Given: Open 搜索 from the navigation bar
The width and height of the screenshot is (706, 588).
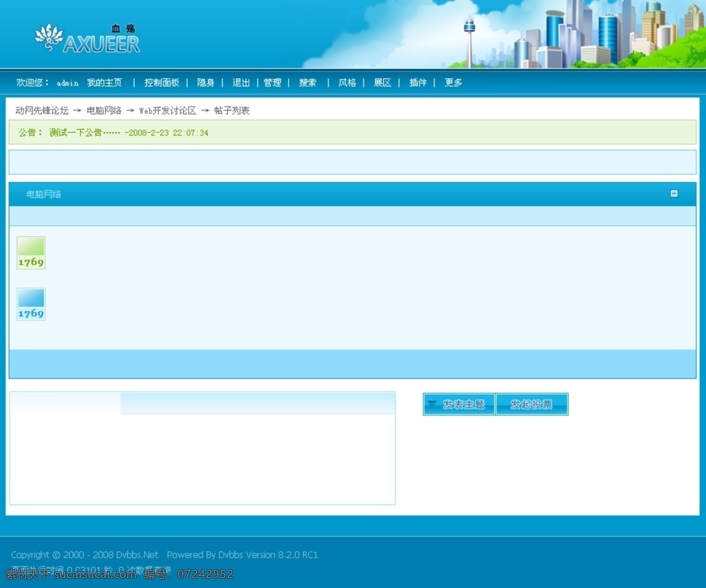Looking at the screenshot, I should tap(308, 83).
